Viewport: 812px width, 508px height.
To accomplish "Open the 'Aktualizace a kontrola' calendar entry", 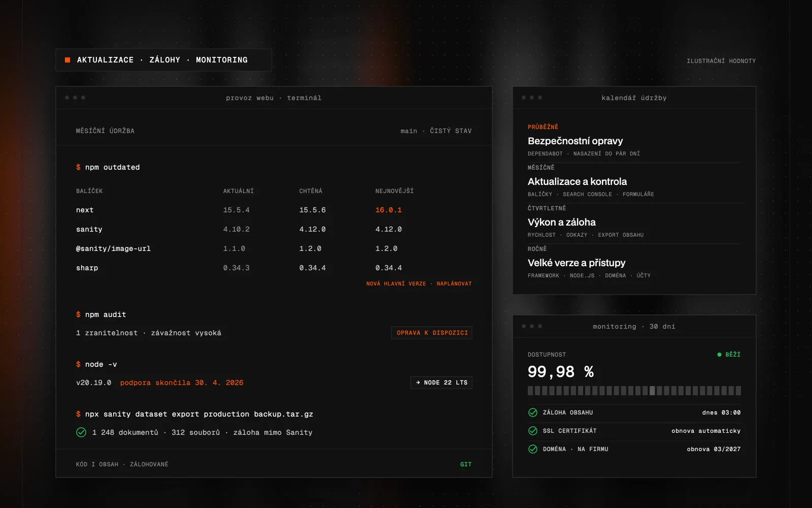I will coord(578,181).
